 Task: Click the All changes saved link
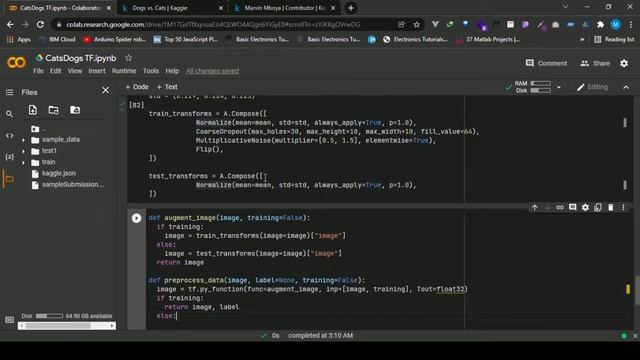tap(212, 71)
